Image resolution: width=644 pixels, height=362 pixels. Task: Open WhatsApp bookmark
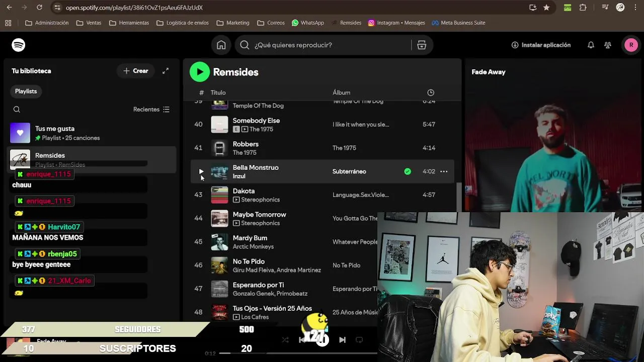pos(308,23)
